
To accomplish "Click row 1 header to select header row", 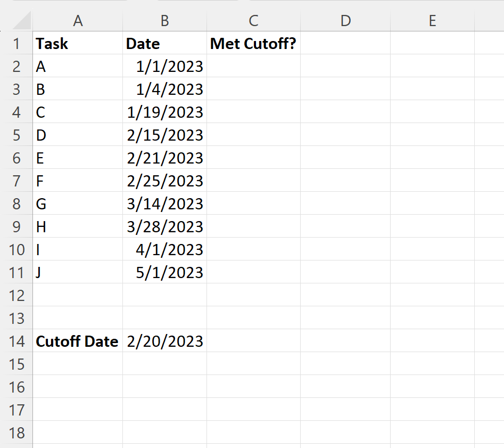I will tap(17, 43).
